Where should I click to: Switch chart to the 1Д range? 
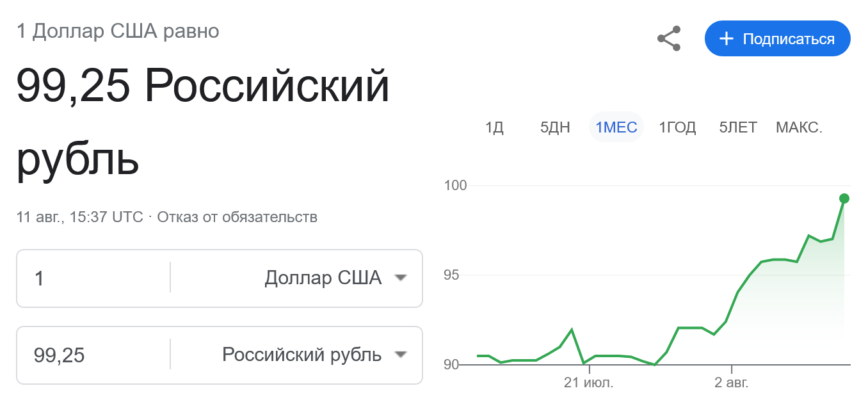[494, 127]
